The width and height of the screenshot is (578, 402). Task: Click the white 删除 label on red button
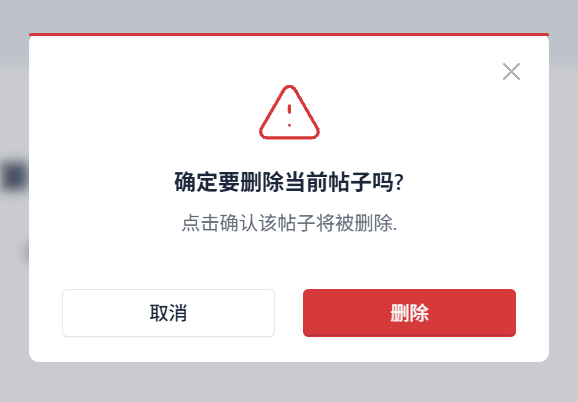[409, 313]
